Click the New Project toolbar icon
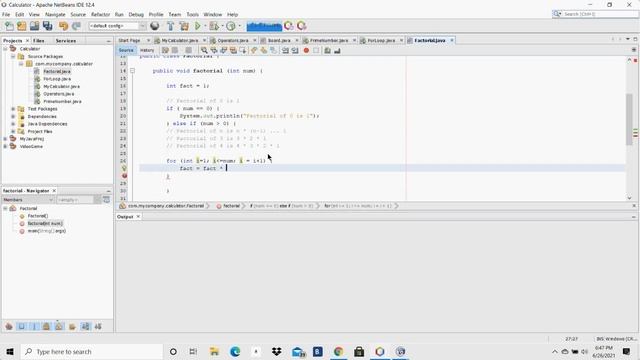The width and height of the screenshot is (640, 360). pos(22,26)
